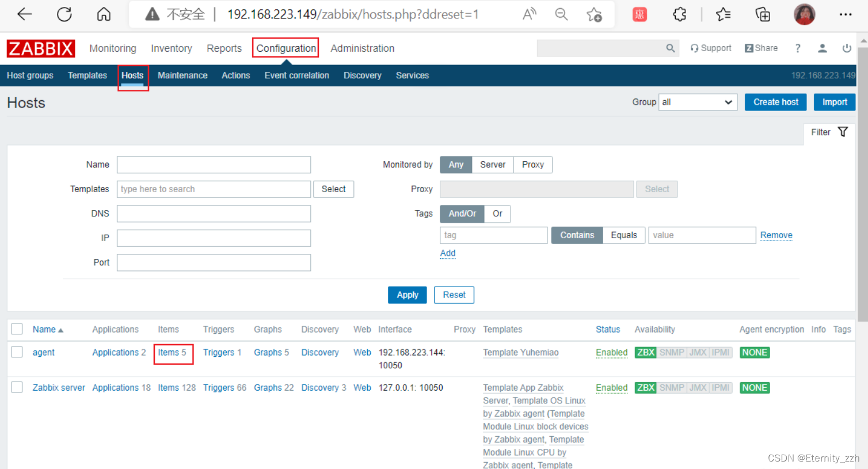The height and width of the screenshot is (469, 868).
Task: Sign out using the power icon
Action: click(846, 48)
